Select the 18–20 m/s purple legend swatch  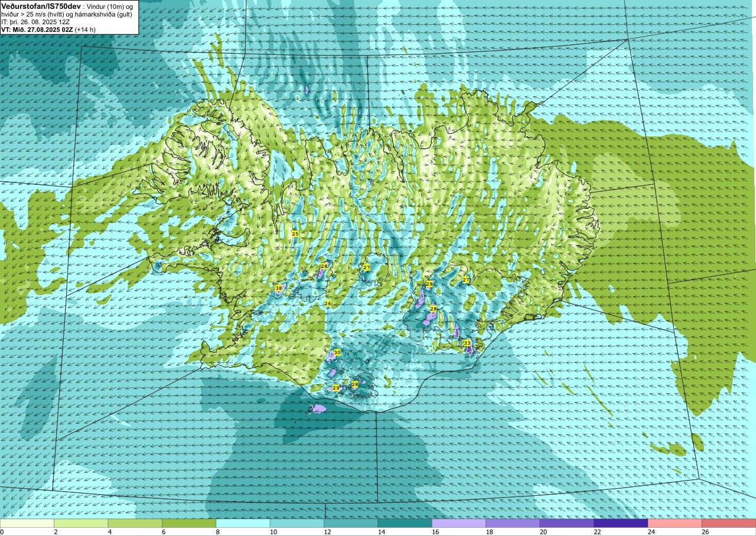tap(513, 523)
